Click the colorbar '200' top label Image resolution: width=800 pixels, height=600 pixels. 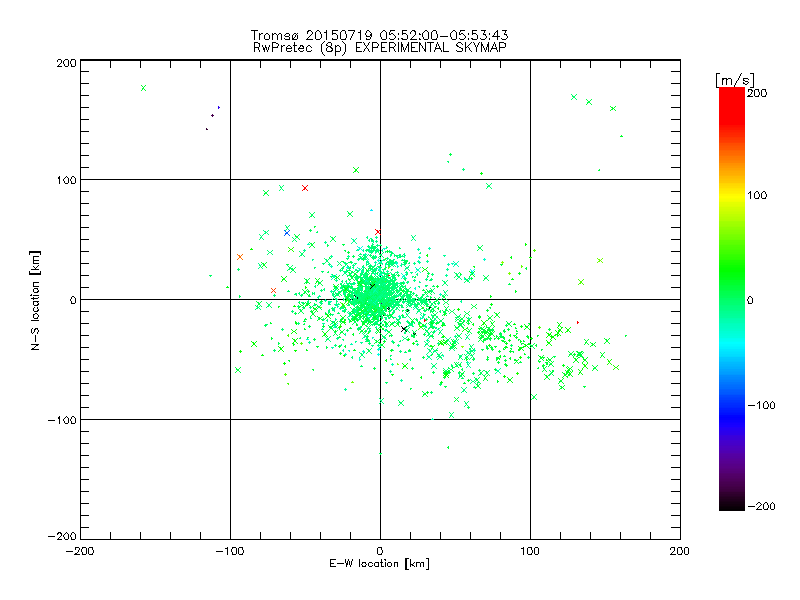pos(757,93)
